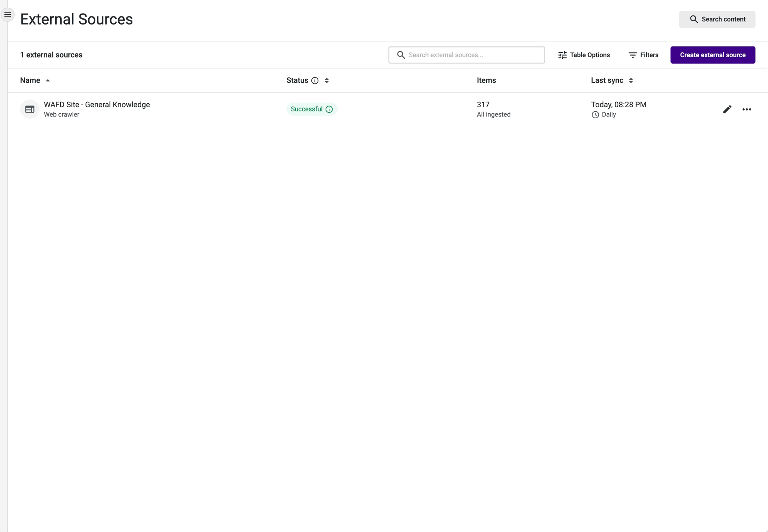
Task: Click the Daily schedule text
Action: click(609, 114)
